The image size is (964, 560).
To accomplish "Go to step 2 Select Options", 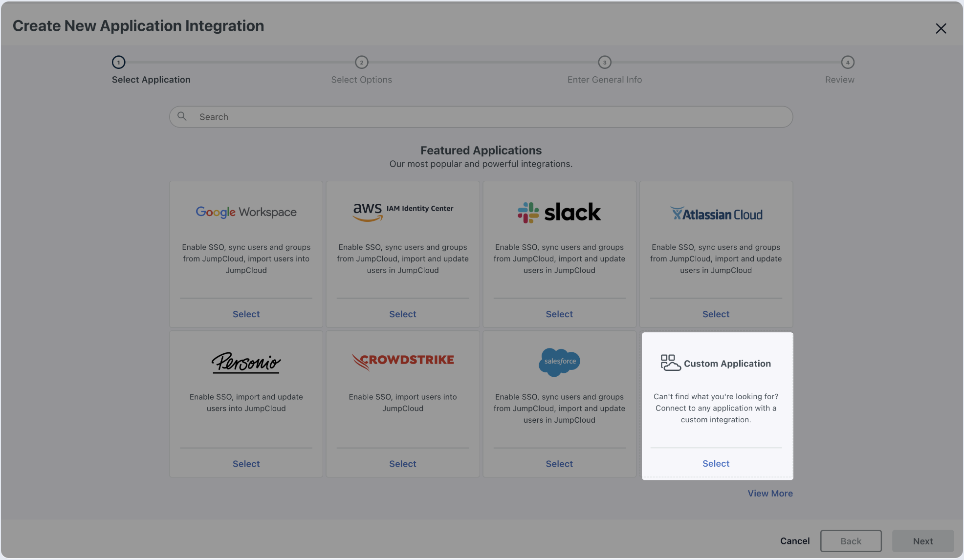I will tap(361, 63).
